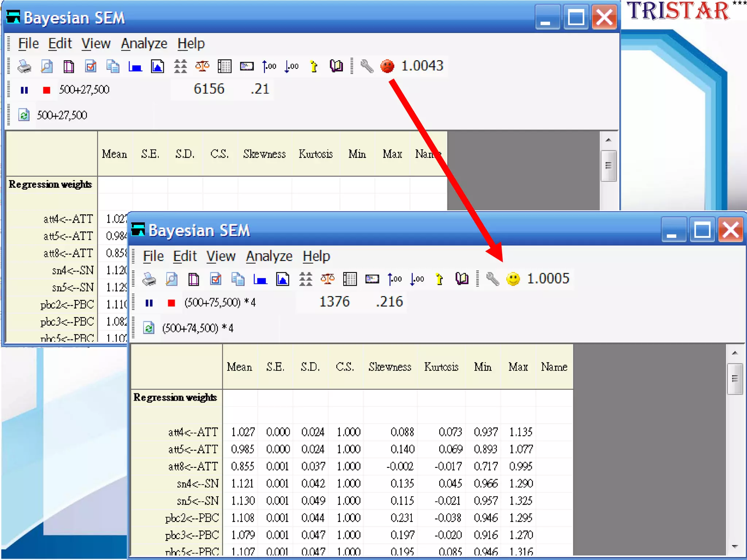The image size is (747, 560).
Task: Click the Skewness column header in front table
Action: (390, 367)
